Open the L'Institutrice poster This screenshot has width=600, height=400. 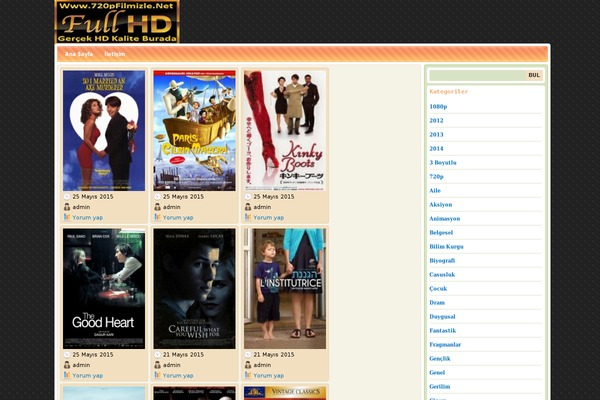click(x=285, y=289)
